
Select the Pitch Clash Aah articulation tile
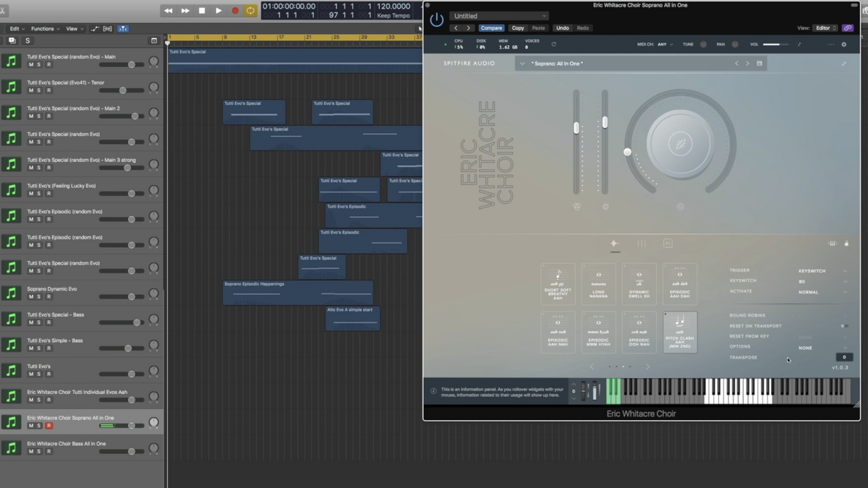pos(680,332)
